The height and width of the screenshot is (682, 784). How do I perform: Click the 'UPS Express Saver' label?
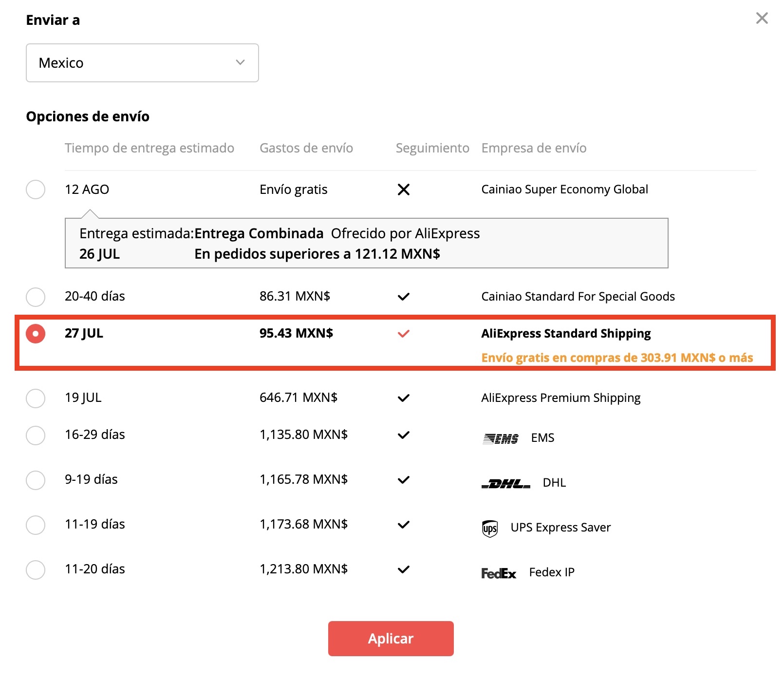(x=560, y=528)
